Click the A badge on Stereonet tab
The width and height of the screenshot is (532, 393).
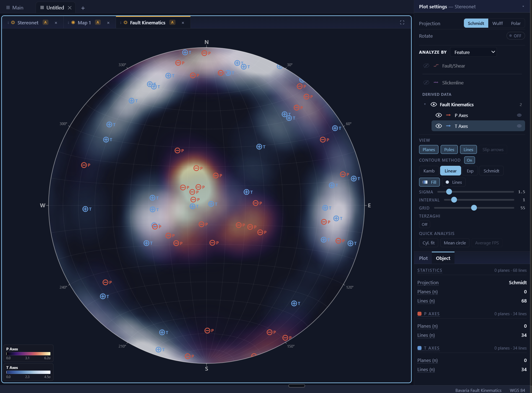click(46, 22)
